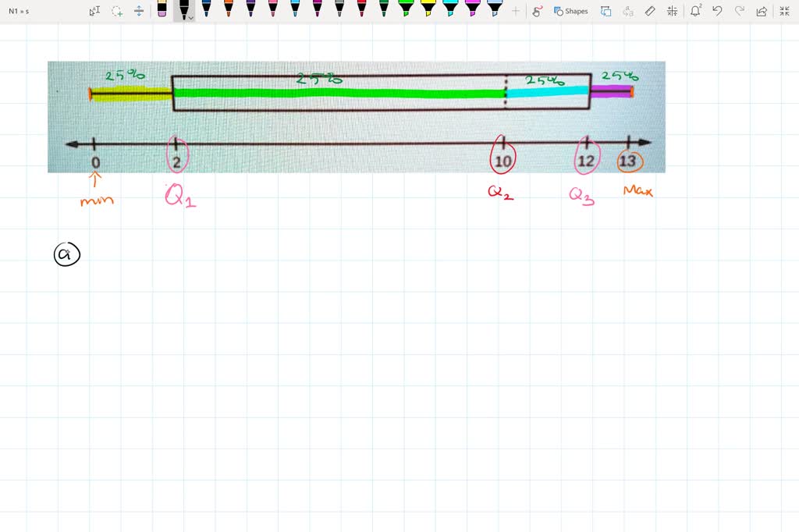Click the ink replay squiggle icon

click(x=538, y=11)
